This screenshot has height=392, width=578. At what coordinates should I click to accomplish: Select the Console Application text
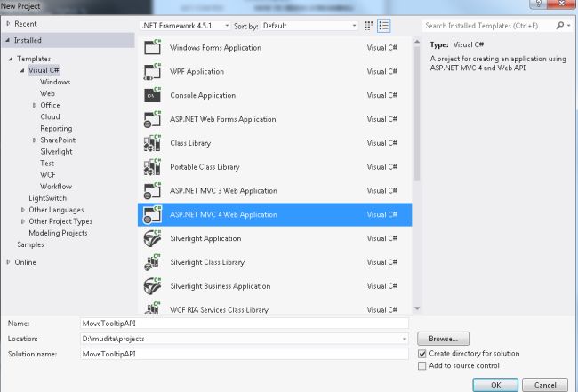coord(203,95)
